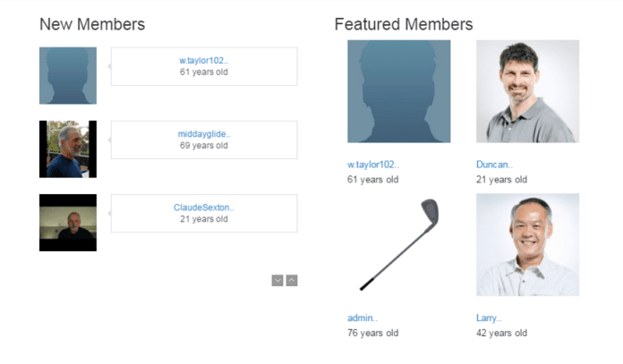Open w.taylor102 silhouette avatar in New Members
The width and height of the screenshot is (623, 364).
point(68,76)
